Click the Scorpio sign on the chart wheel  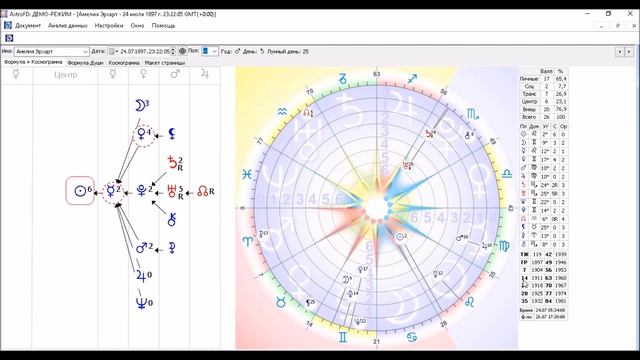click(473, 115)
